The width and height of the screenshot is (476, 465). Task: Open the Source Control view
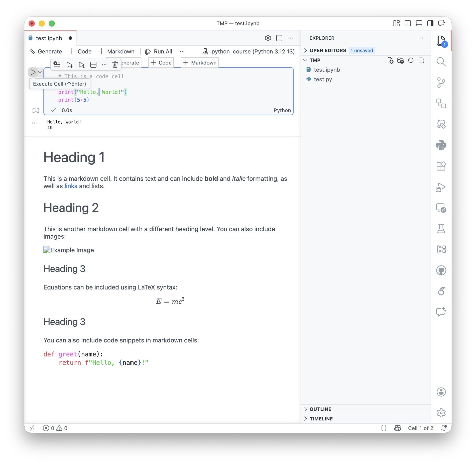[x=441, y=82]
